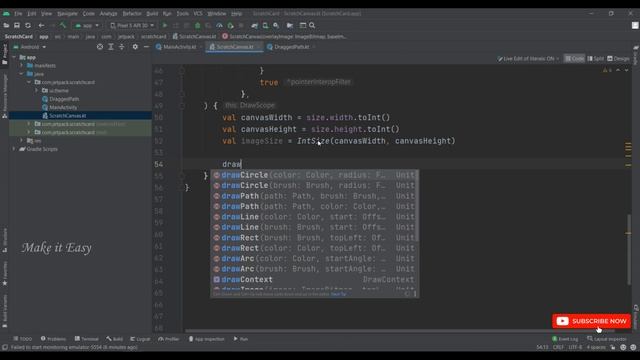Viewport: 640px width, 360px height.
Task: Open the Edit menu
Action: (x=31, y=13)
